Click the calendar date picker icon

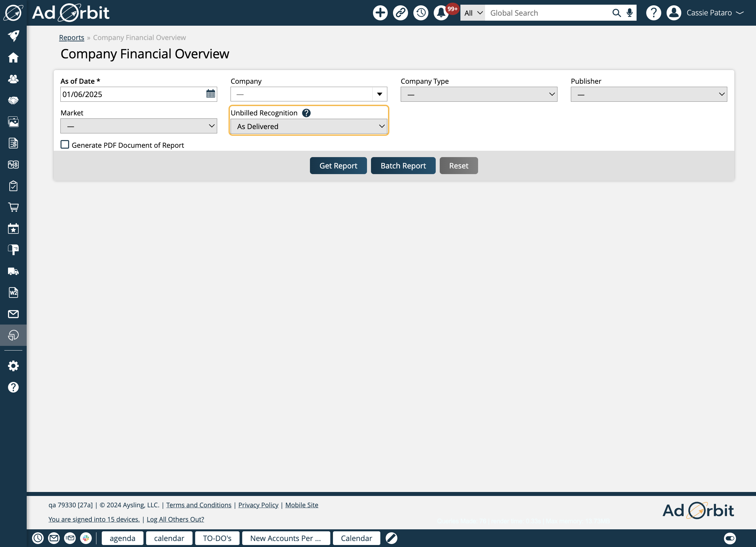coord(211,94)
